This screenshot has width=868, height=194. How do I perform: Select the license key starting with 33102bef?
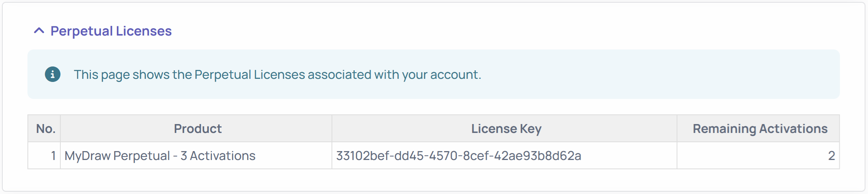click(x=458, y=156)
